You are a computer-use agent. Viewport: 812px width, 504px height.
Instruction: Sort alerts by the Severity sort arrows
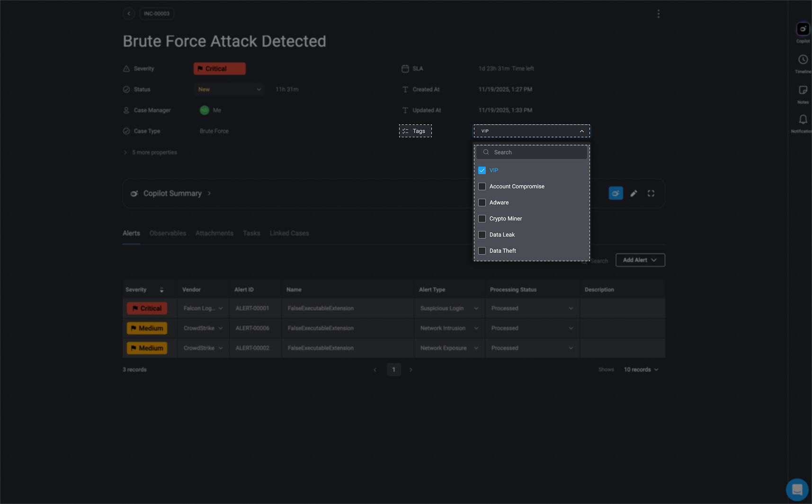click(x=161, y=290)
